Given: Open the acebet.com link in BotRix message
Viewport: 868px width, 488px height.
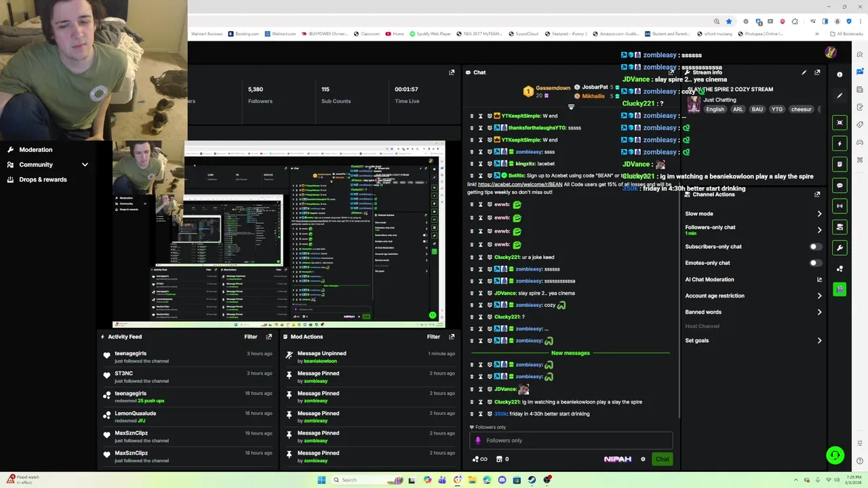Looking at the screenshot, I should [520, 184].
